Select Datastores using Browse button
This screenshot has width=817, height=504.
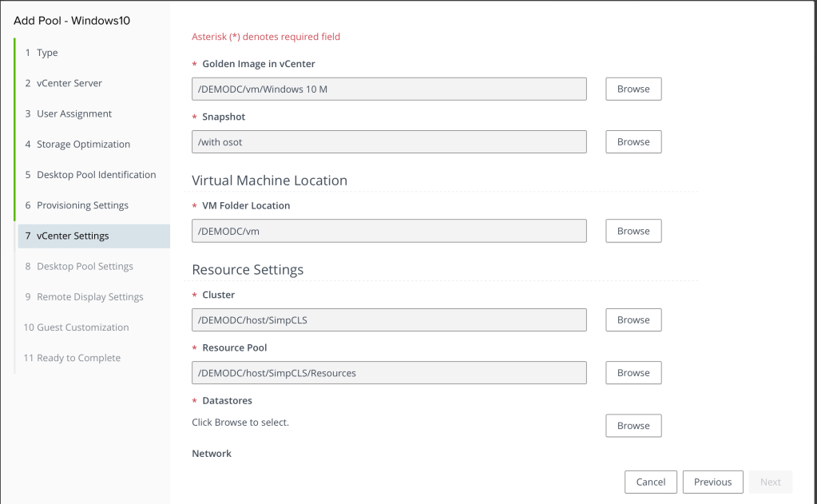pyautogui.click(x=633, y=426)
